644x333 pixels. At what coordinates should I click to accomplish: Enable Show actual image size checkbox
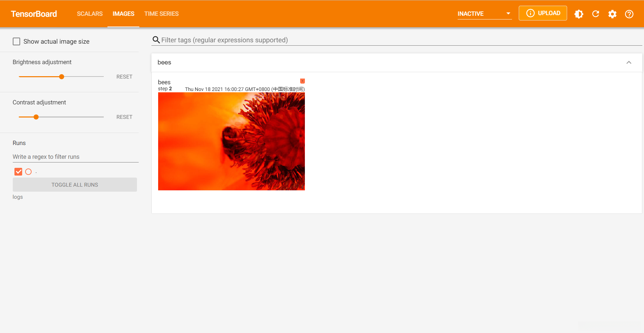pos(16,41)
